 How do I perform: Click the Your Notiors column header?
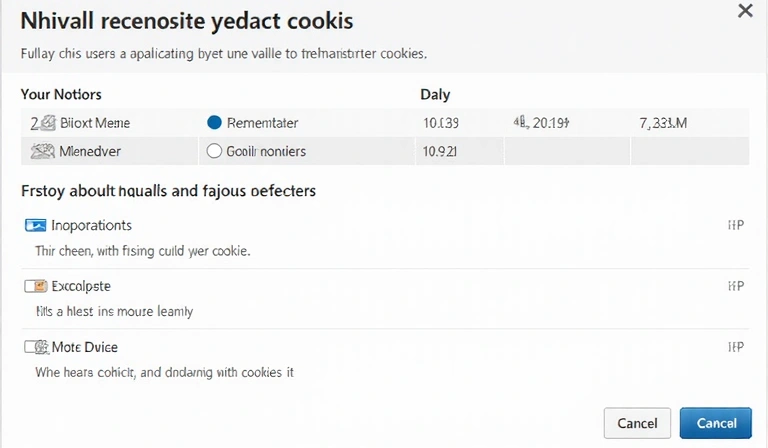[x=61, y=95]
